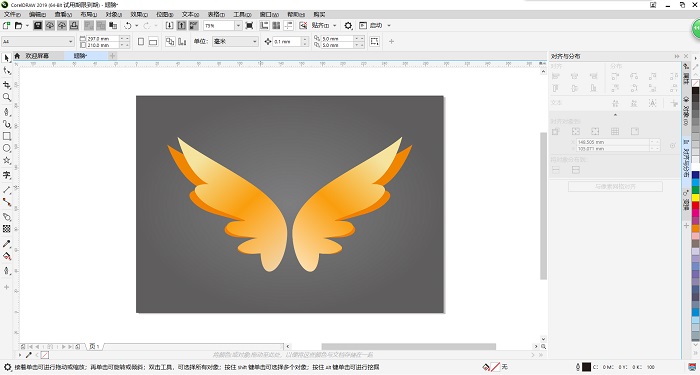Add new document tab with plus
The image size is (700, 375).
(112, 56)
